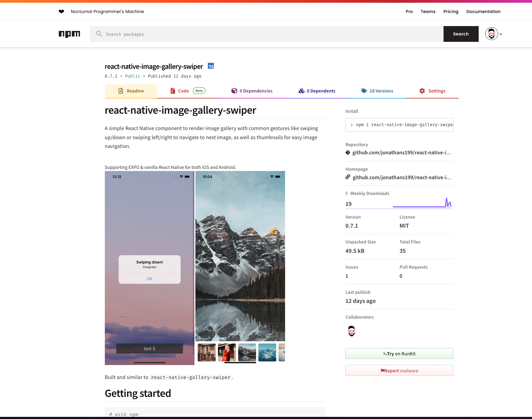Open the Readme tab
The image size is (532, 419).
131,91
